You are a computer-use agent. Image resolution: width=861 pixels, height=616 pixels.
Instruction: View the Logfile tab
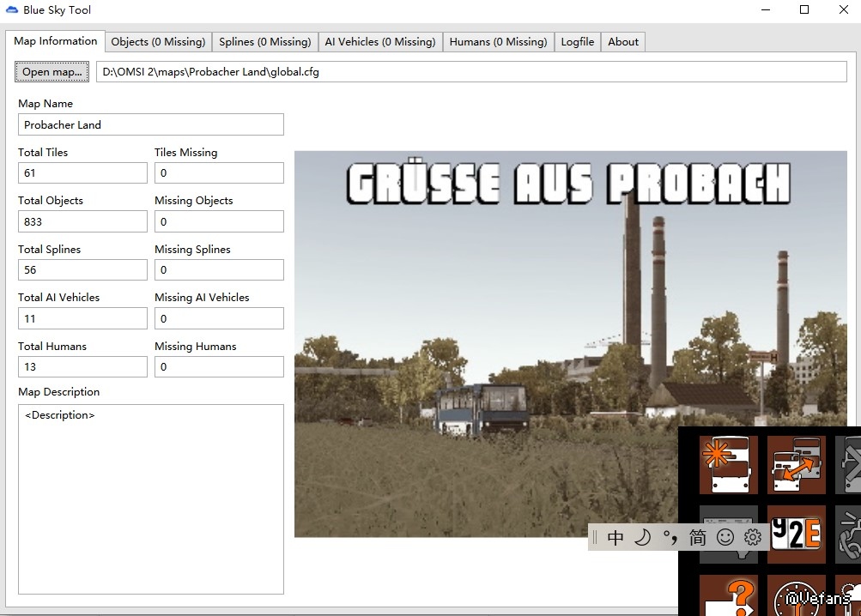(578, 42)
